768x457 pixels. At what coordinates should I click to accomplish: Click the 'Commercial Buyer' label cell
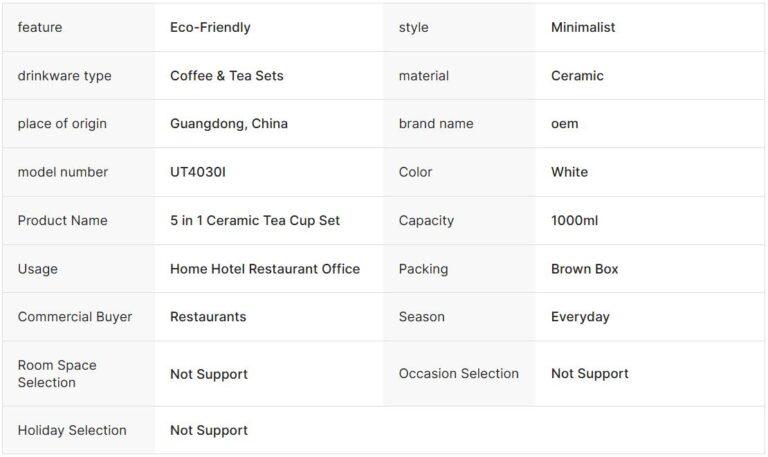pos(75,317)
